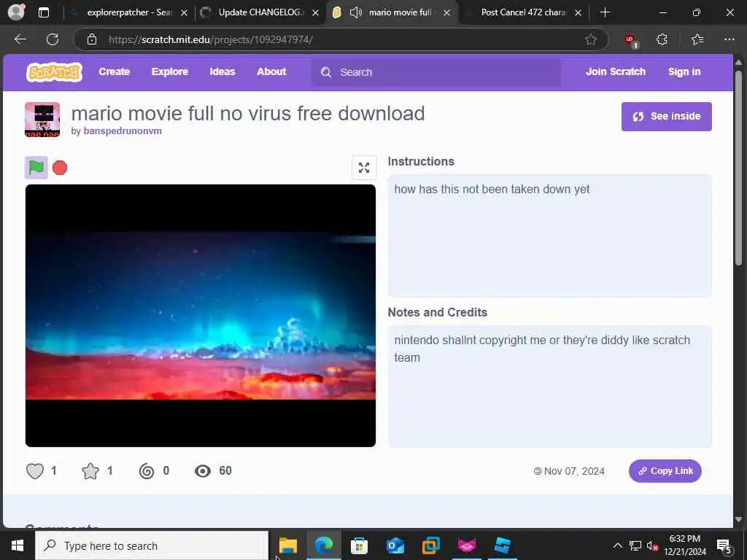Viewport: 747px width, 560px height.
Task: Click the Scratch logo
Action: (54, 72)
